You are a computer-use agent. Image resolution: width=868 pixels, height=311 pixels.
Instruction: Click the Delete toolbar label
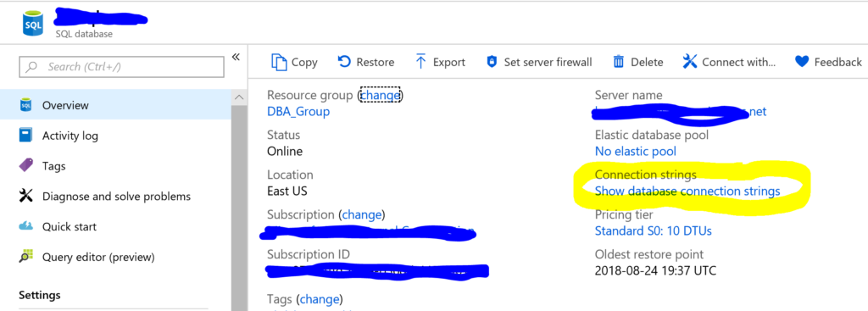[647, 62]
